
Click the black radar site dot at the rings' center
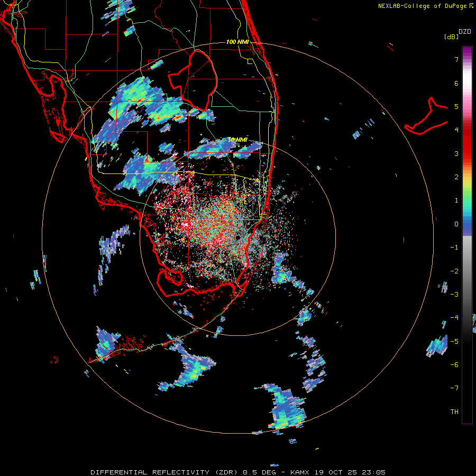point(237,237)
